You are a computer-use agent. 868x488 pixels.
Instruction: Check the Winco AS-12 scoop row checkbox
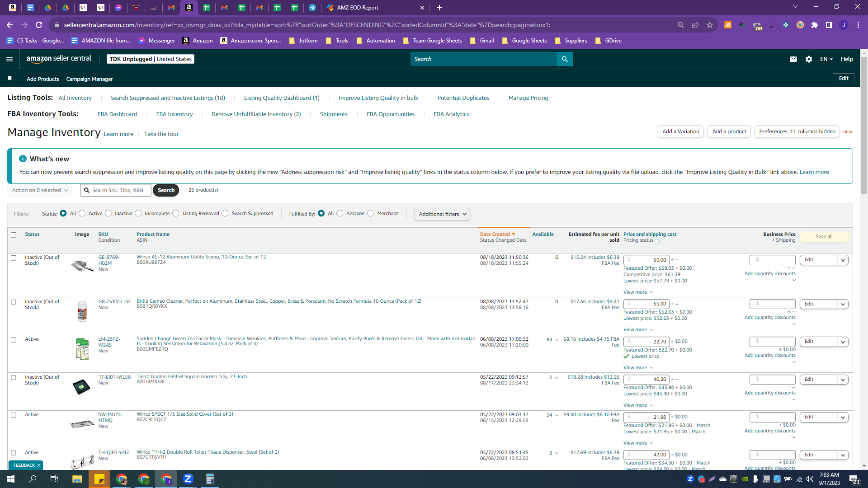(x=14, y=258)
